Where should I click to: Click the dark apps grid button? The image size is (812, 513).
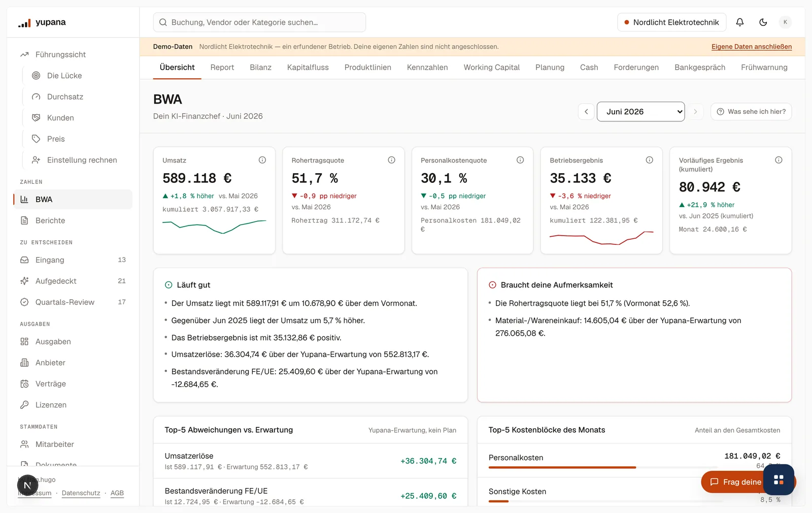coord(779,479)
